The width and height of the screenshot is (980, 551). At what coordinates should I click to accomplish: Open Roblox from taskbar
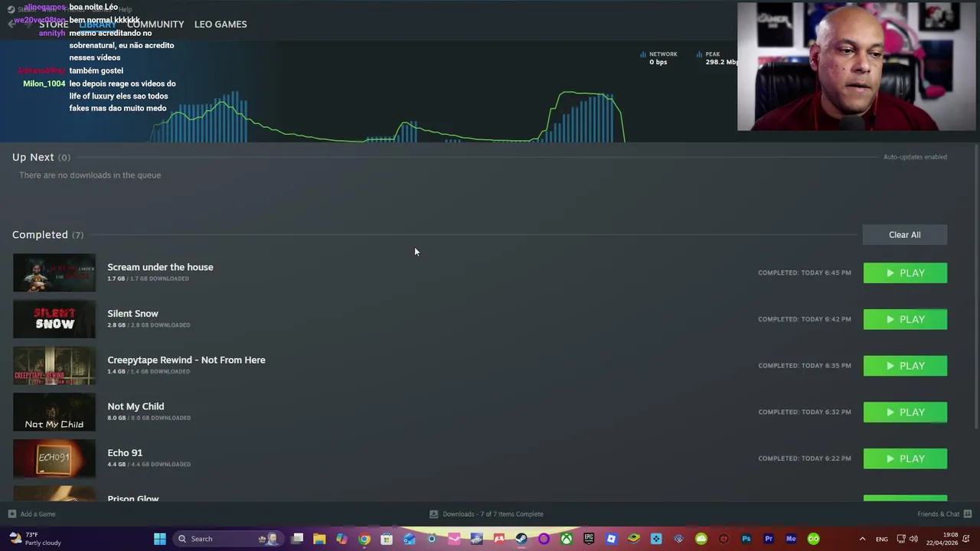[x=611, y=539]
